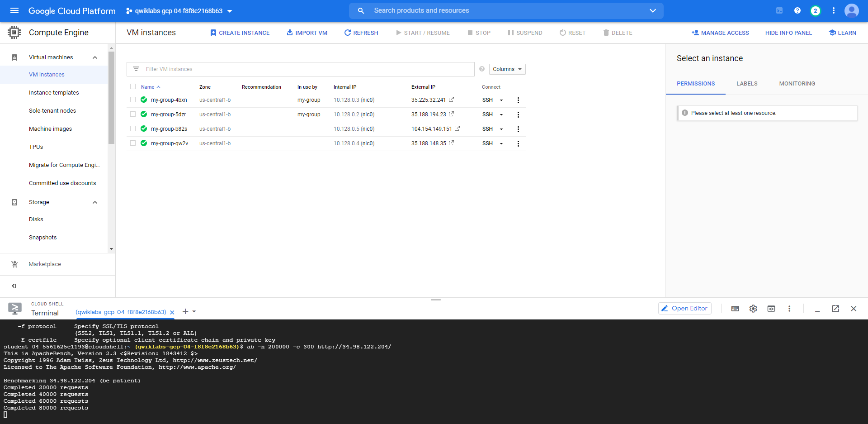The image size is (868, 424).
Task: Click CREATE INSTANCE button
Action: click(x=240, y=33)
